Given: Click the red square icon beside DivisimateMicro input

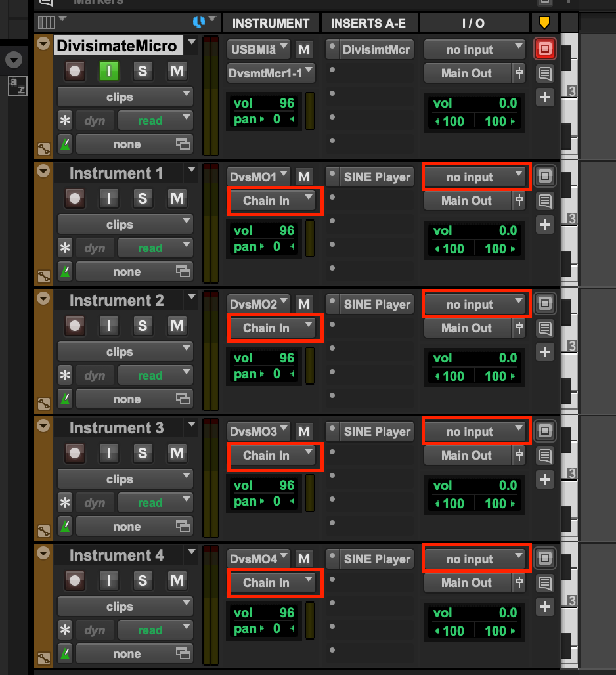Looking at the screenshot, I should click(544, 49).
